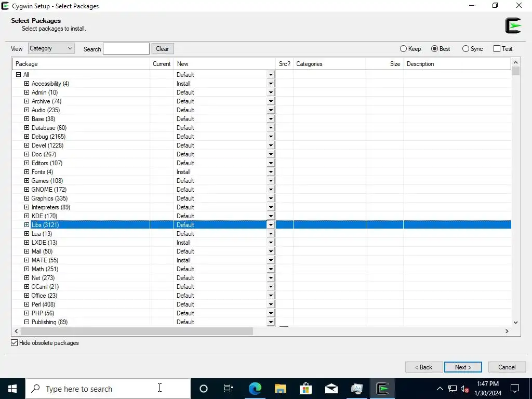The height and width of the screenshot is (399, 532).
Task: Click the Size column header
Action: point(384,64)
